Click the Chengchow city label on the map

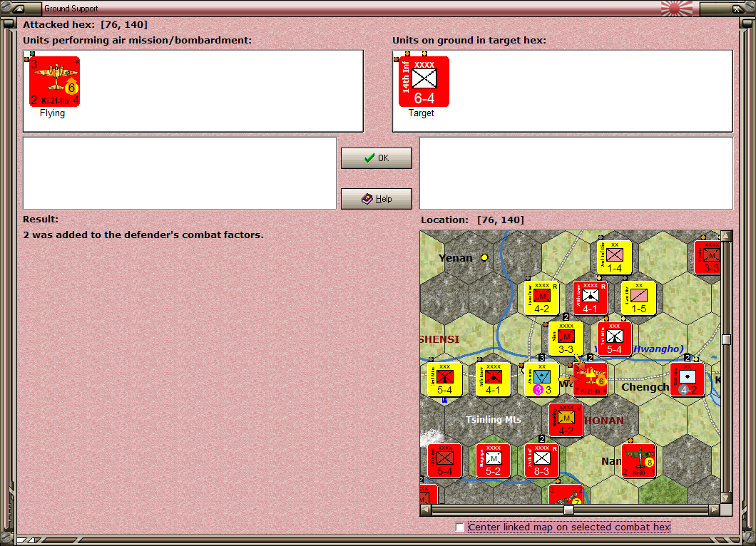(x=645, y=387)
